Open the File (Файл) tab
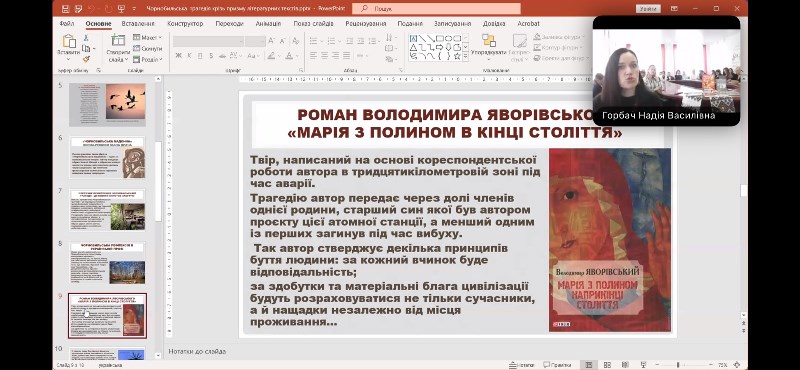This screenshot has width=800, height=370. pyautogui.click(x=67, y=23)
